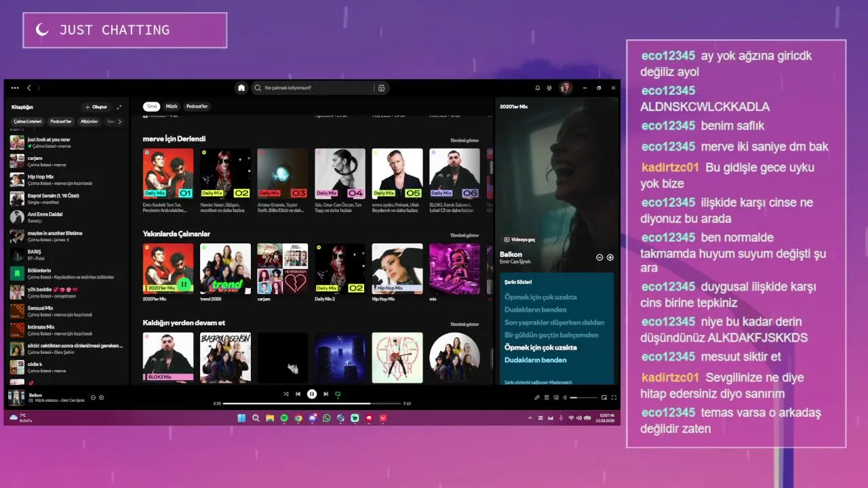Open artist Emir Can İğrek in now playing panel
The width and height of the screenshot is (868, 488).
click(x=515, y=262)
